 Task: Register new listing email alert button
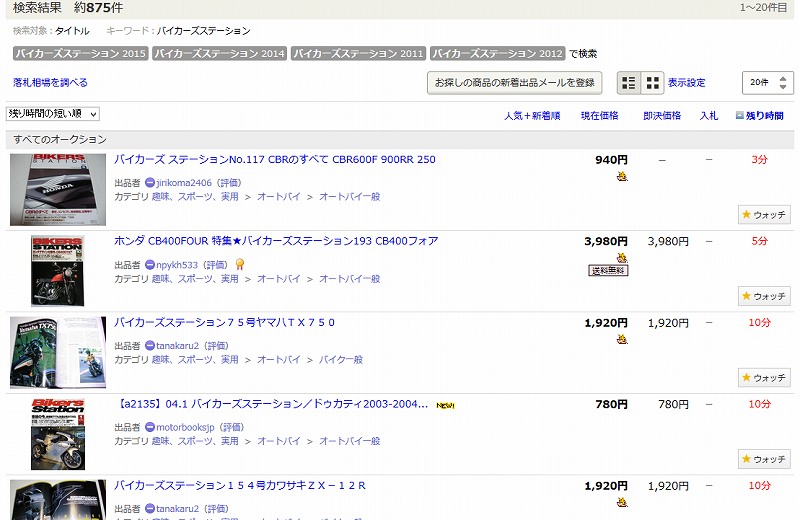click(514, 83)
